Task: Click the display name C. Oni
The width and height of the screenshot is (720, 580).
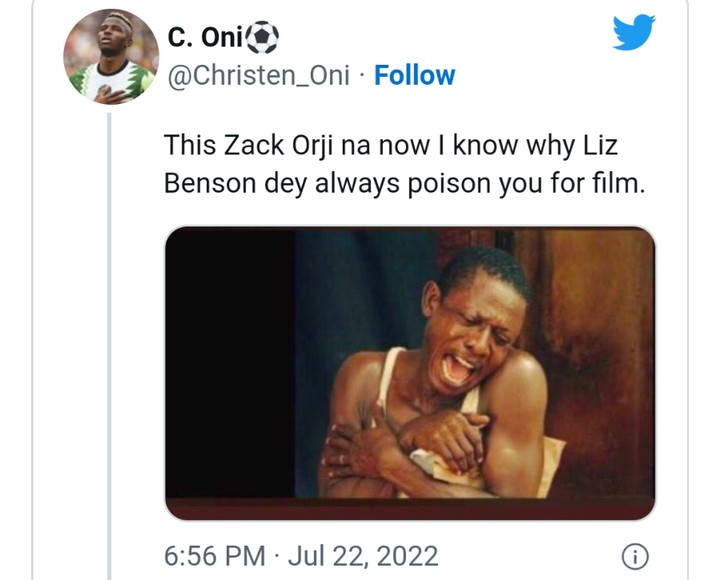Action: tap(205, 38)
